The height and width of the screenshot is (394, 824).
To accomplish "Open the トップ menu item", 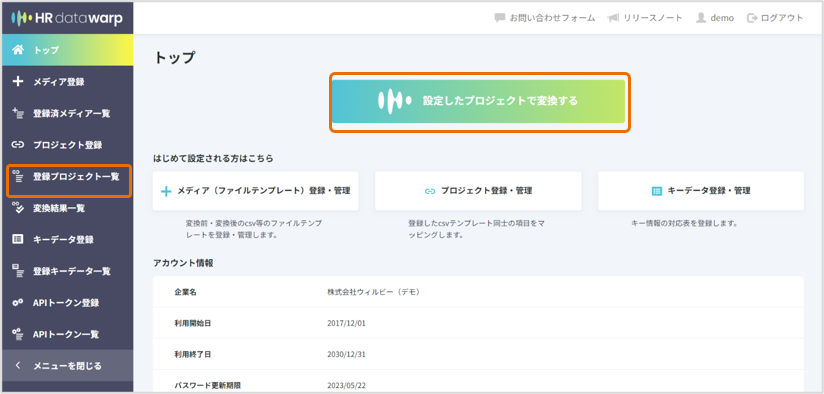I will click(67, 50).
